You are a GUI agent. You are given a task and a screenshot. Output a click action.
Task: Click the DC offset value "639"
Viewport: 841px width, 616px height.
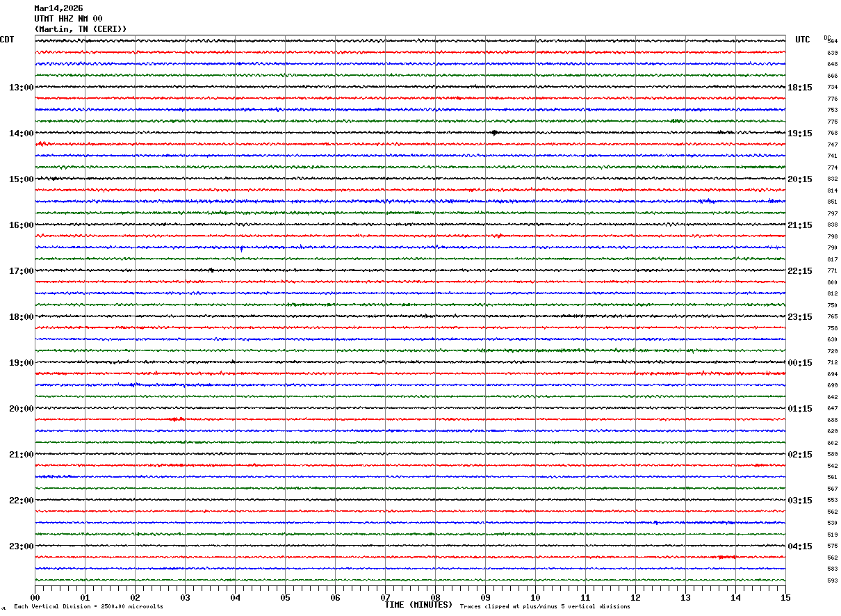pos(832,53)
